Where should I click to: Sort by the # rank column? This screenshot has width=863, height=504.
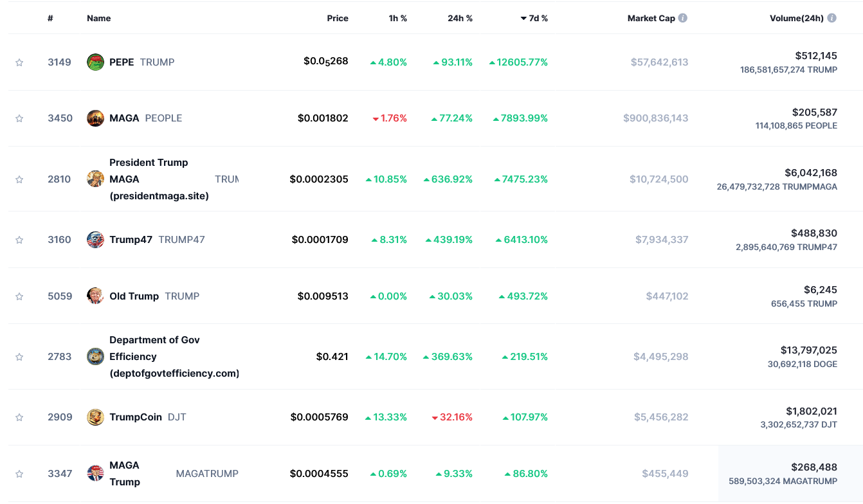[50, 19]
